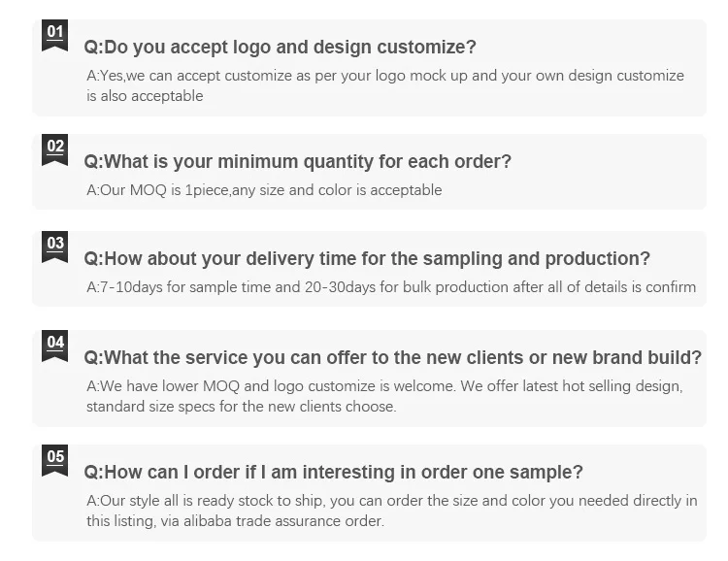Viewport: 728px width, 561px height.
Task: Click the 01 number badge icon
Action: pos(55,36)
